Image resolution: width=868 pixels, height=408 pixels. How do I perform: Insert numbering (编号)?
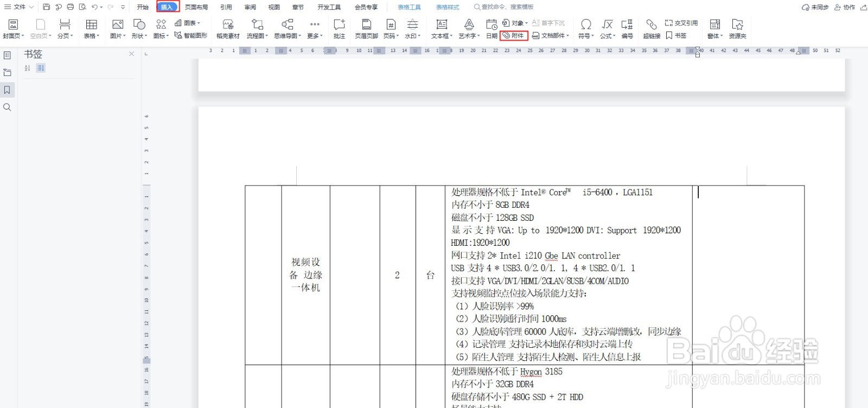[x=627, y=29]
